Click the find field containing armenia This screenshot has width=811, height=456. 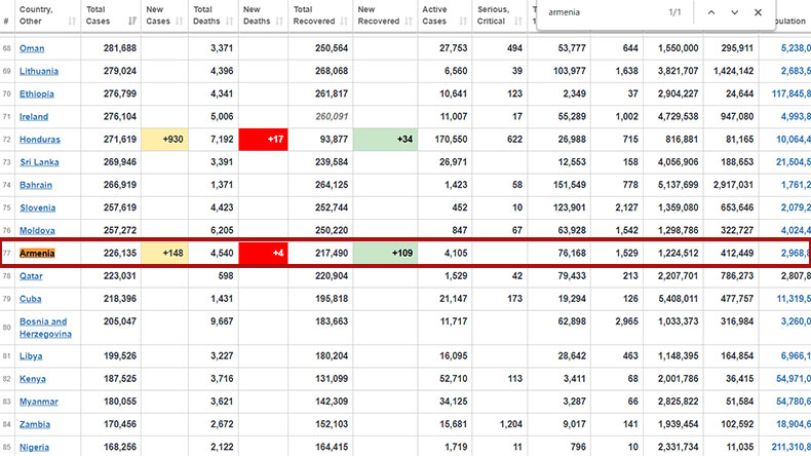(x=603, y=12)
